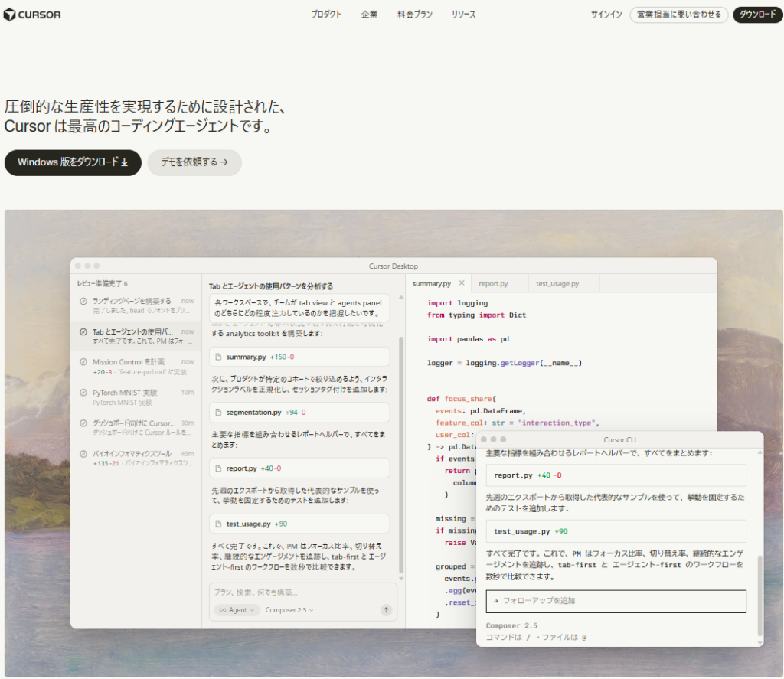Click the file icon beside test_usage.py +90
Viewport: 784px width, 679px height.
point(218,524)
